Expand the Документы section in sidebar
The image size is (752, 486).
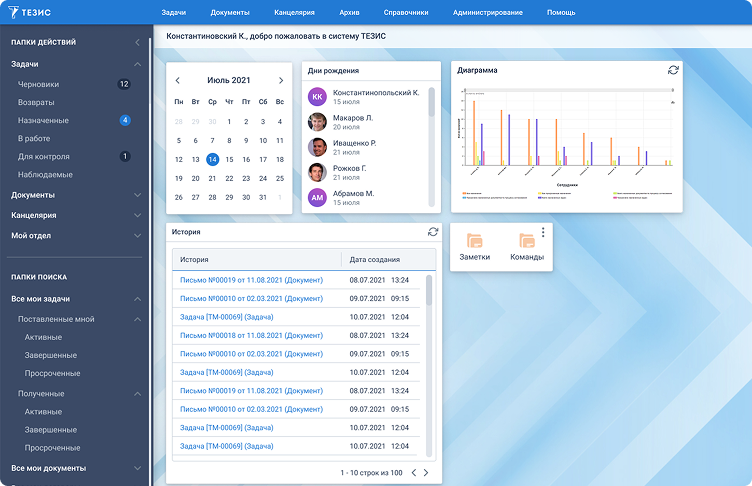(x=137, y=195)
